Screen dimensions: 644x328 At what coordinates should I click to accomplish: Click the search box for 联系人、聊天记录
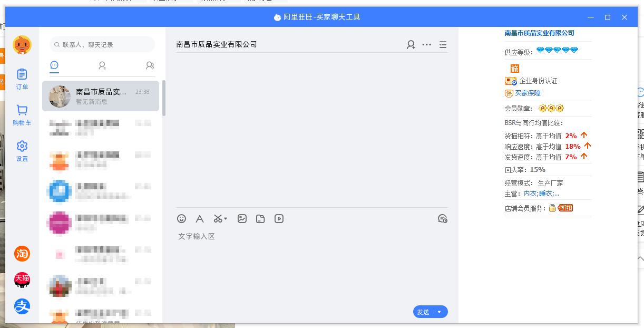[x=102, y=45]
